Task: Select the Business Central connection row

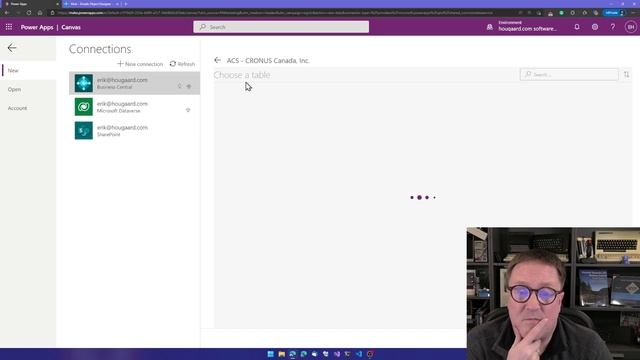Action: pos(134,83)
